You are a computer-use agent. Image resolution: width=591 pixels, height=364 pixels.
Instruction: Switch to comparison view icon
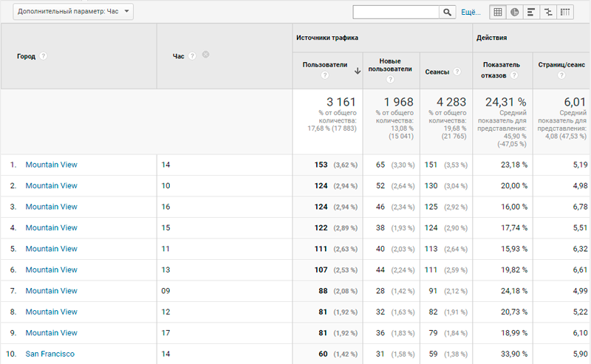548,12
